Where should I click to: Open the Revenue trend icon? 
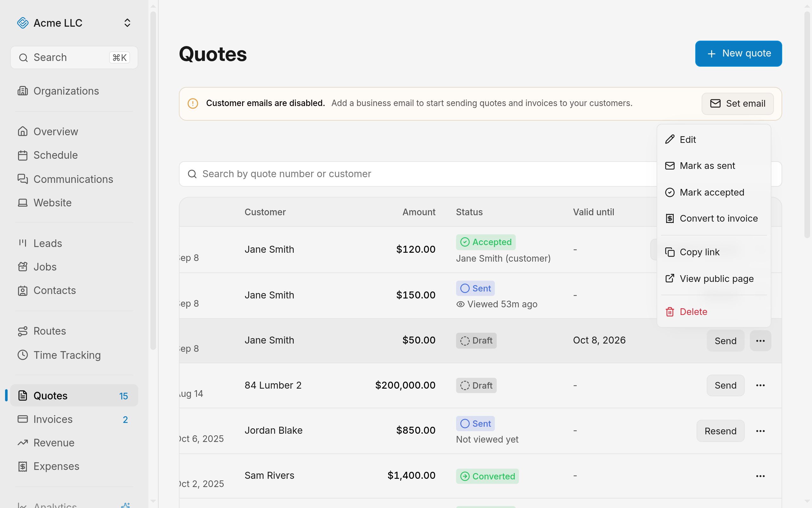coord(23,443)
